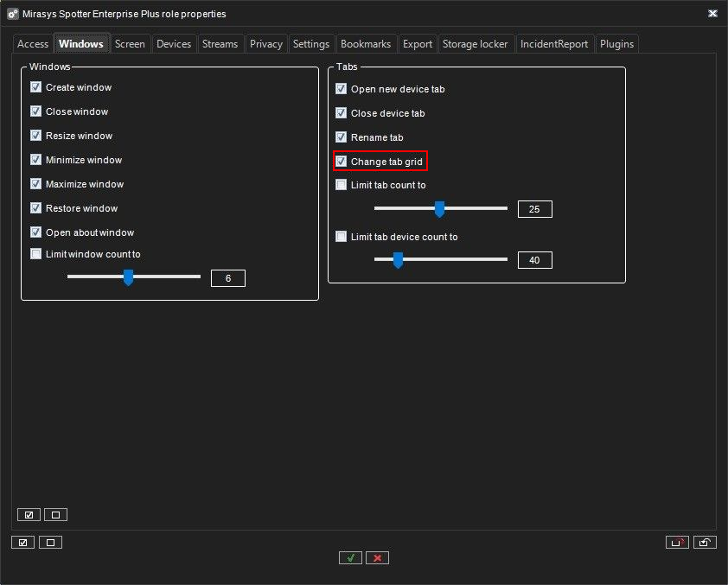Disable the Rename tab permission

click(342, 137)
